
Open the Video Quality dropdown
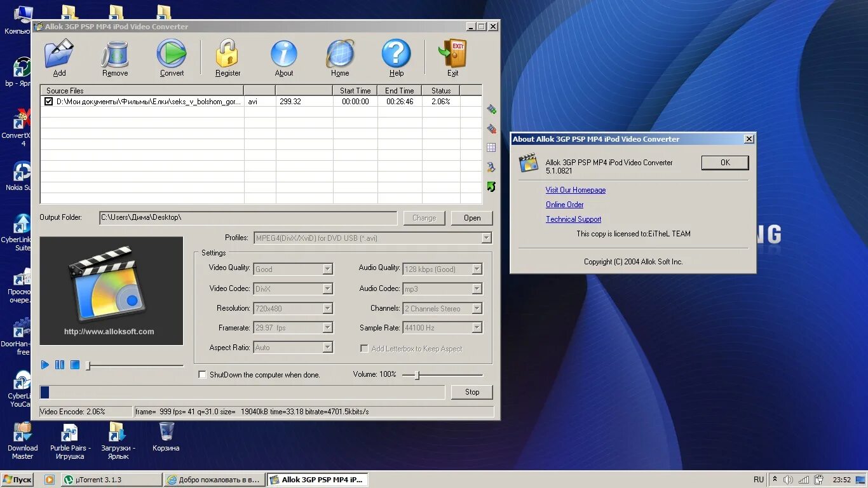327,269
